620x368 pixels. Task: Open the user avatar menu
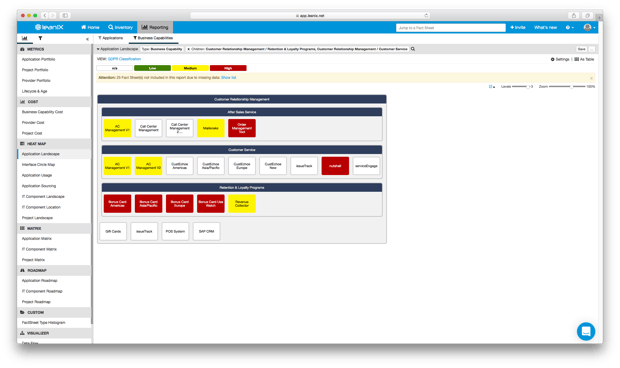pyautogui.click(x=589, y=27)
